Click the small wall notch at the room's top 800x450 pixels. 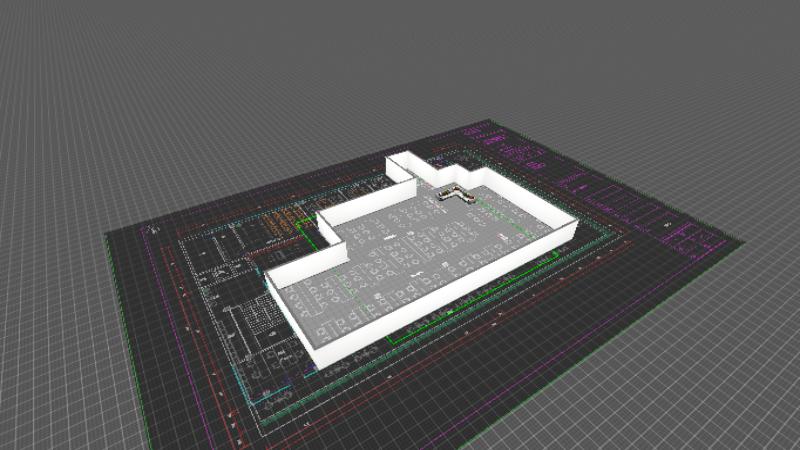point(409,176)
